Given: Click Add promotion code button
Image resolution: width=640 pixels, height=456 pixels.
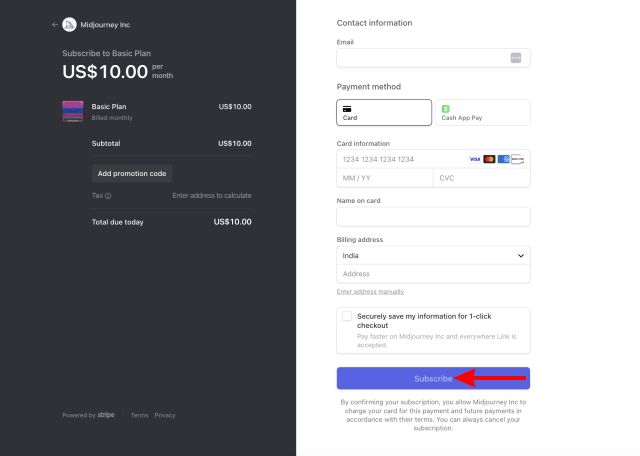Looking at the screenshot, I should [132, 174].
